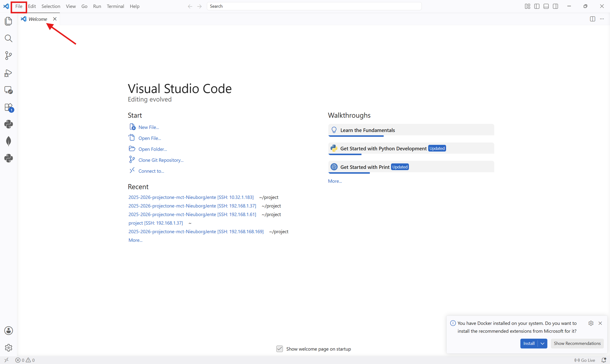Expand Install button dropdown arrow
This screenshot has width=610, height=364.
click(x=542, y=343)
